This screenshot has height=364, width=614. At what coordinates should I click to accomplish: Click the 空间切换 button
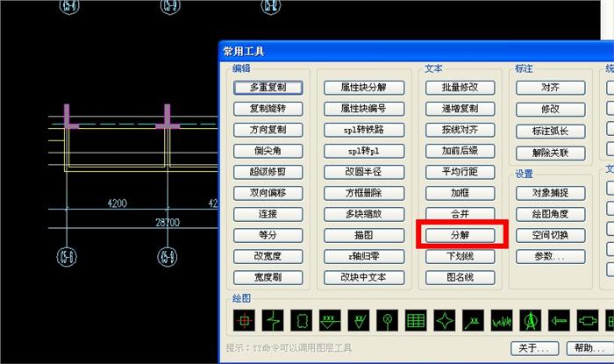(551, 236)
